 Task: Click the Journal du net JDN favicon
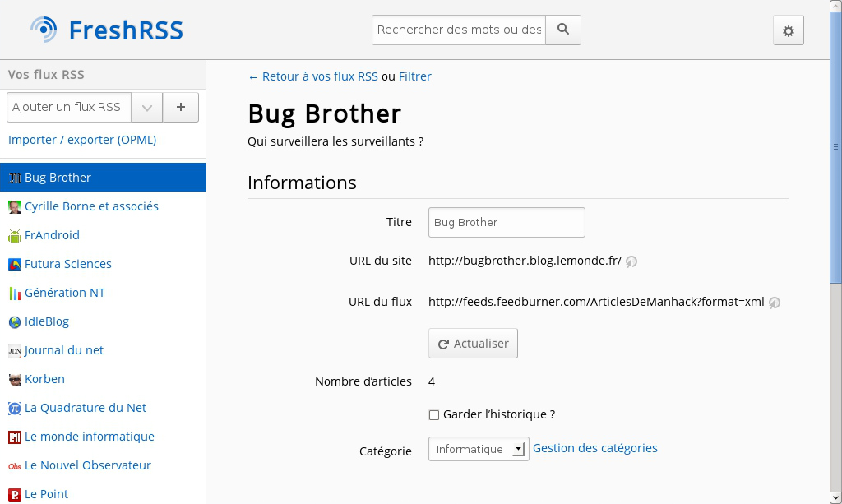point(15,350)
